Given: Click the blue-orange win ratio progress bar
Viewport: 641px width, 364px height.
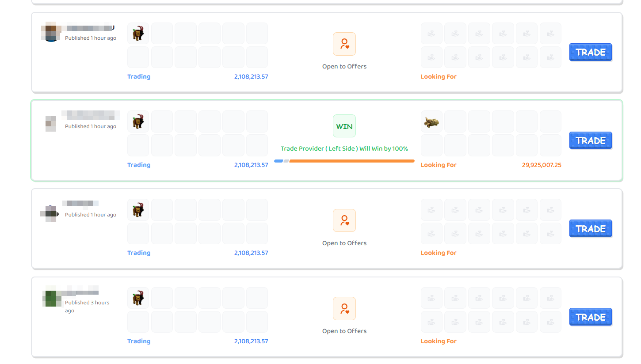Looking at the screenshot, I should tap(344, 161).
